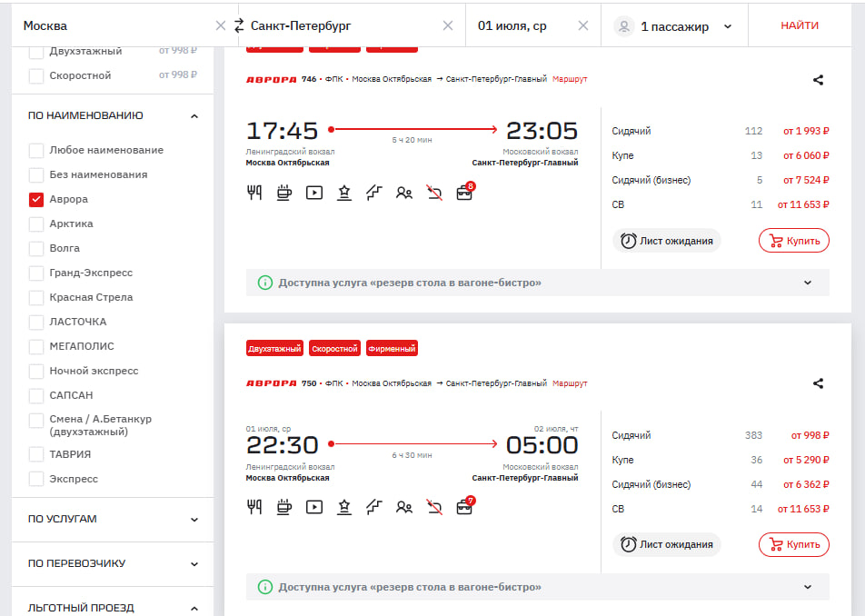Enable the САПСАН checkbox

click(x=35, y=395)
